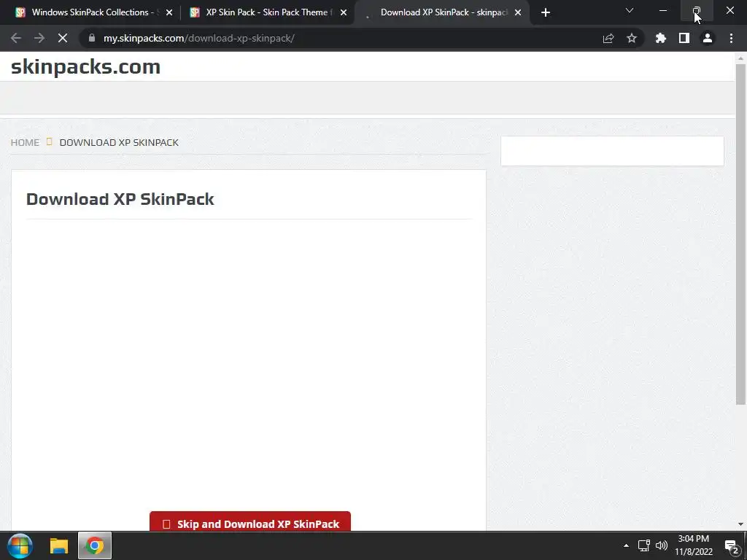Viewport: 747px width, 560px height.
Task: Go to HOME breadcrumb link
Action: click(25, 142)
